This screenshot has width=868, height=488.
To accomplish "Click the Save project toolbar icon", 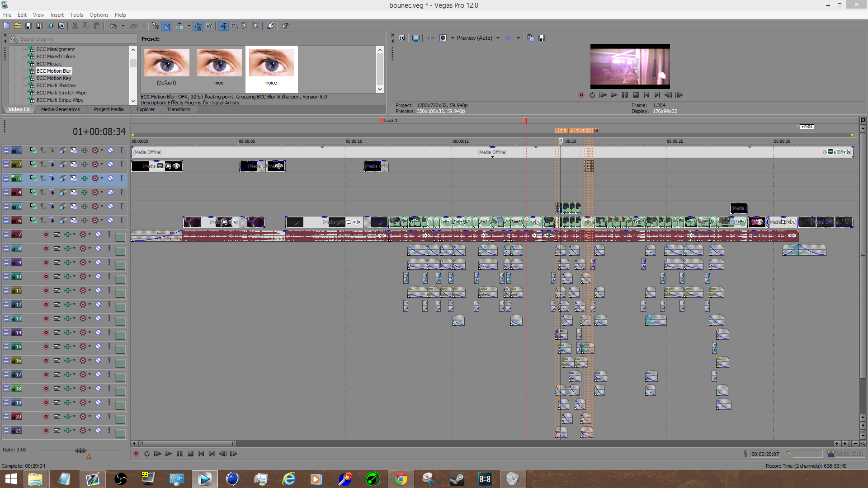I will 28,26.
